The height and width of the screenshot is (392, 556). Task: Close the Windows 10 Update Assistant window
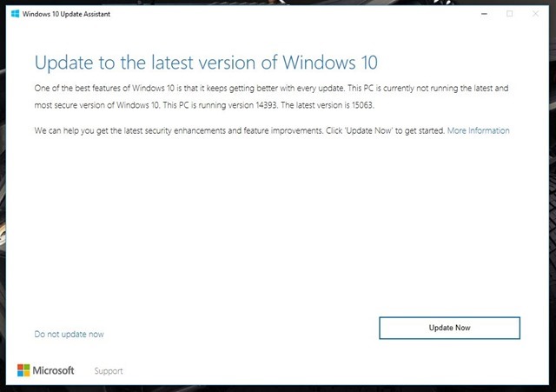pyautogui.click(x=535, y=13)
